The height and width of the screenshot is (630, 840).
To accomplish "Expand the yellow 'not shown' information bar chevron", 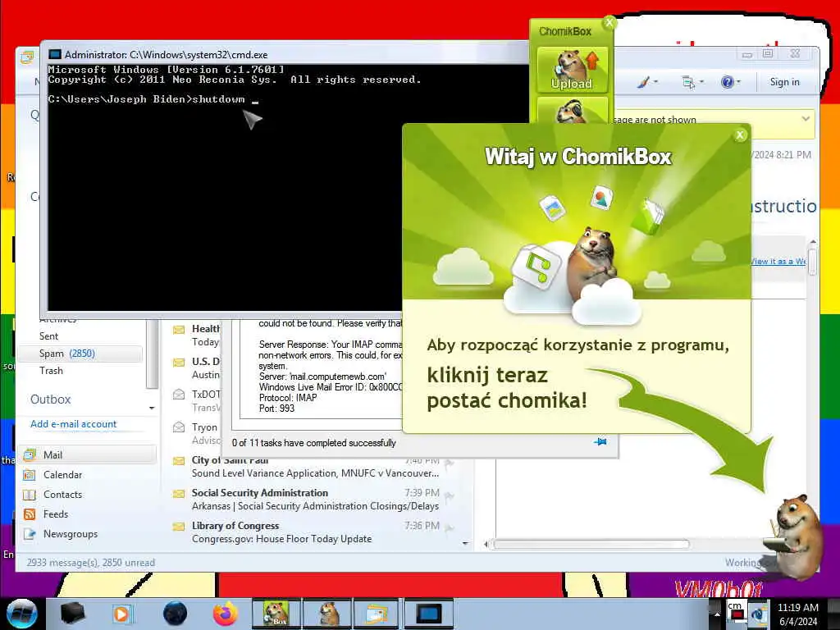I will 806,119.
